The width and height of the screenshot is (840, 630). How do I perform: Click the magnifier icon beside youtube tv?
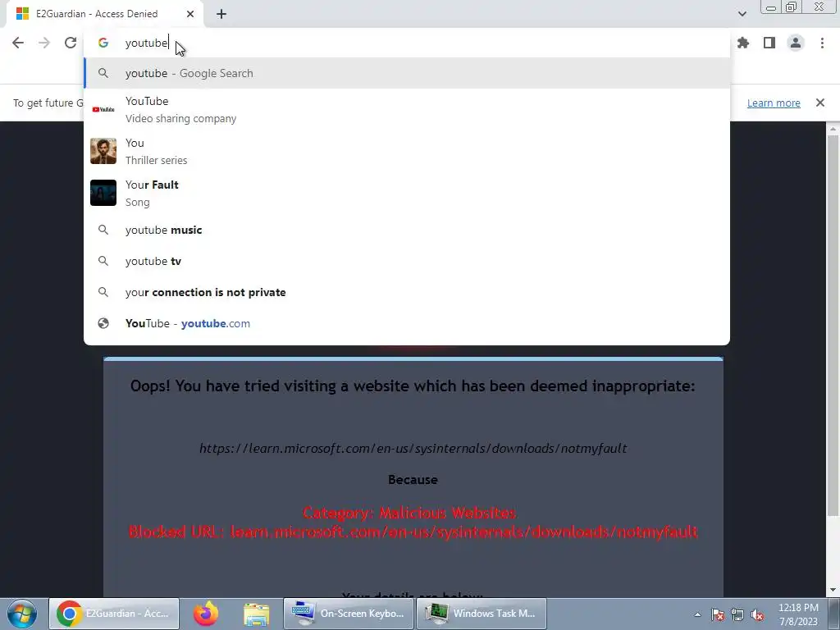[103, 261]
